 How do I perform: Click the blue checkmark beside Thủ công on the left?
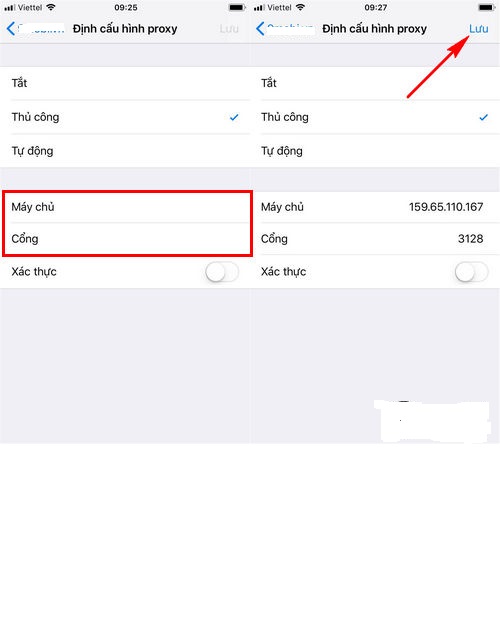[234, 118]
